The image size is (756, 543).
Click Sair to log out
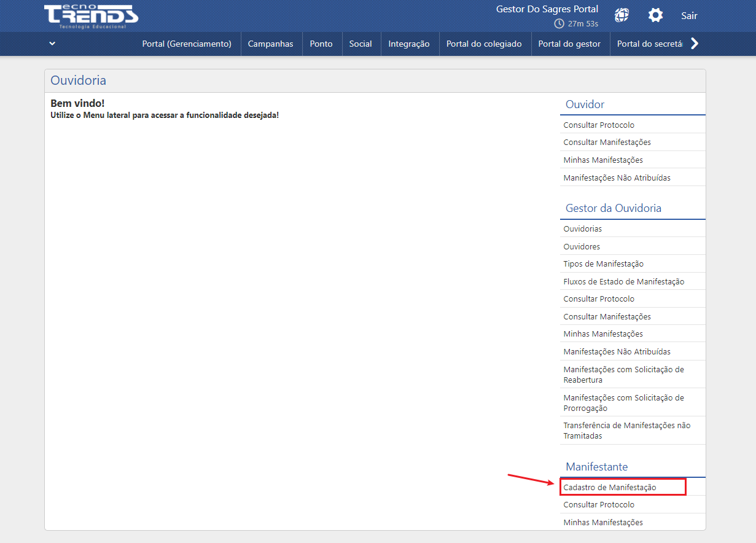point(689,16)
